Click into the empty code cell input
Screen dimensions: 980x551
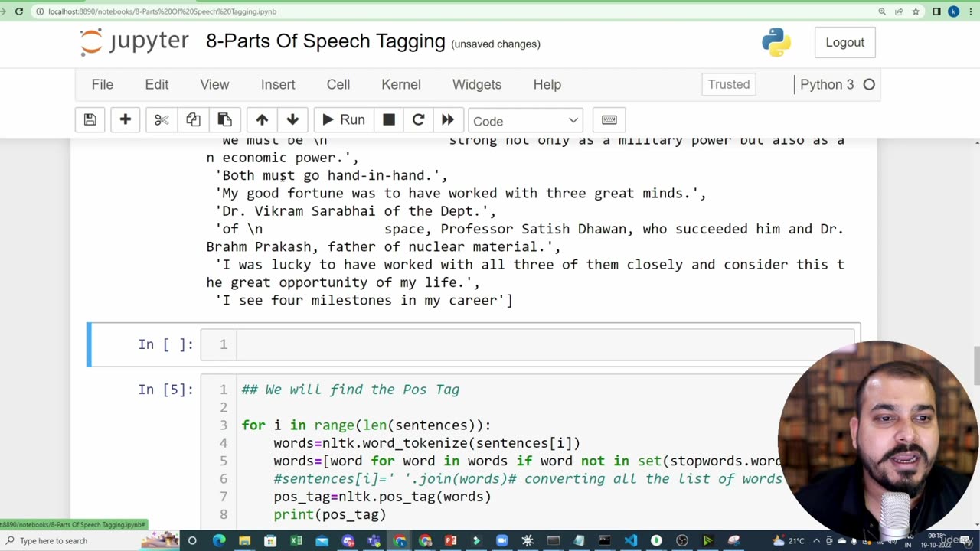pos(545,344)
